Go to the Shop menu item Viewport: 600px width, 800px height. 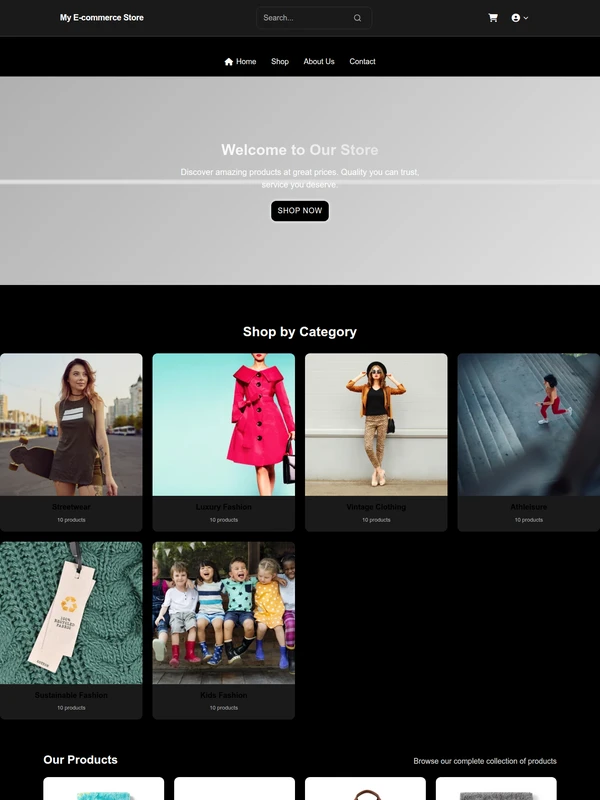pos(280,61)
